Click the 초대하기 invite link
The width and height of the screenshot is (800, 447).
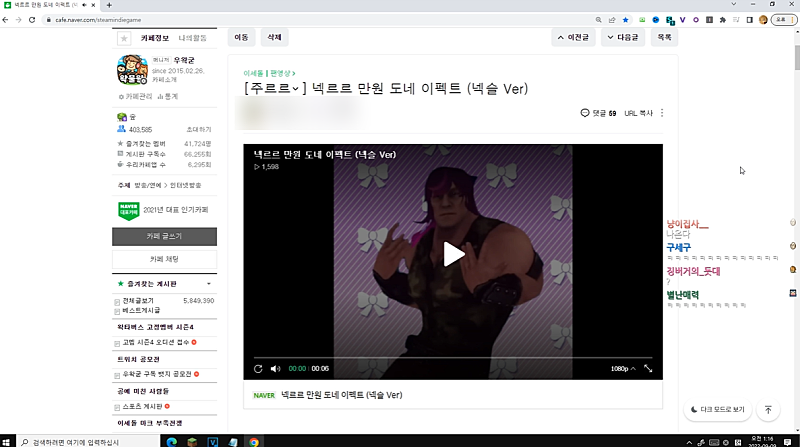coord(198,130)
